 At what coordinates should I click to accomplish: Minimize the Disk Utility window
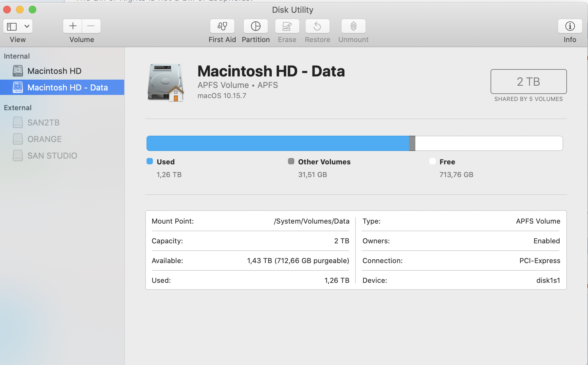pos(20,10)
